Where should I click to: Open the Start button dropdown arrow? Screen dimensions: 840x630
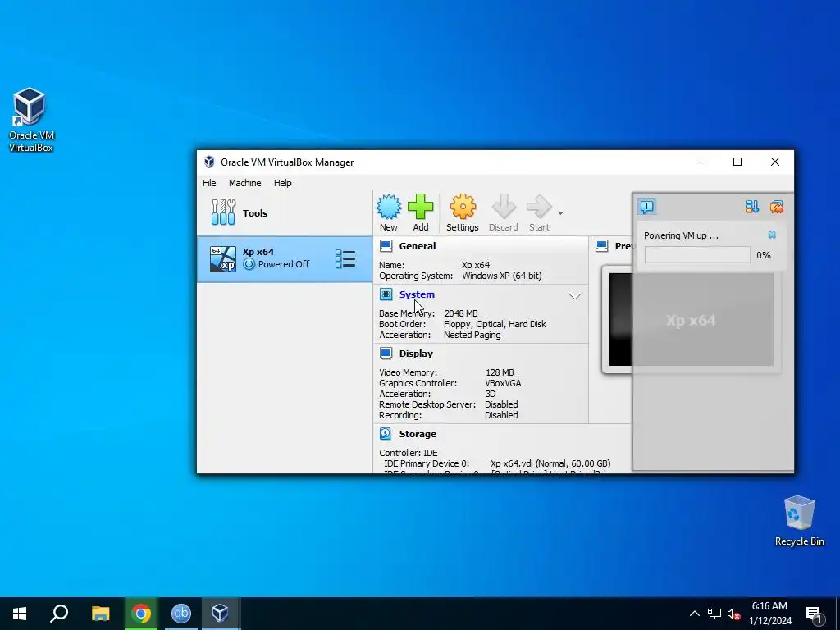pos(560,213)
